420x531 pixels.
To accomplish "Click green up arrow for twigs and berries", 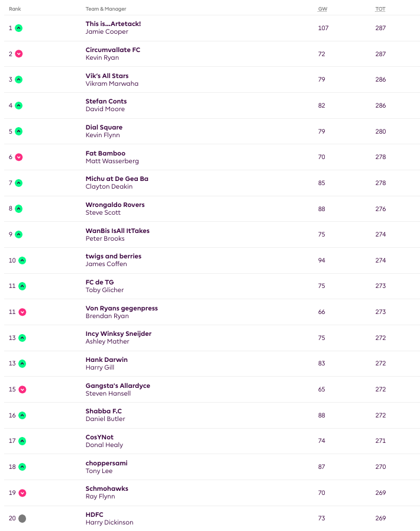I will pos(22,260).
